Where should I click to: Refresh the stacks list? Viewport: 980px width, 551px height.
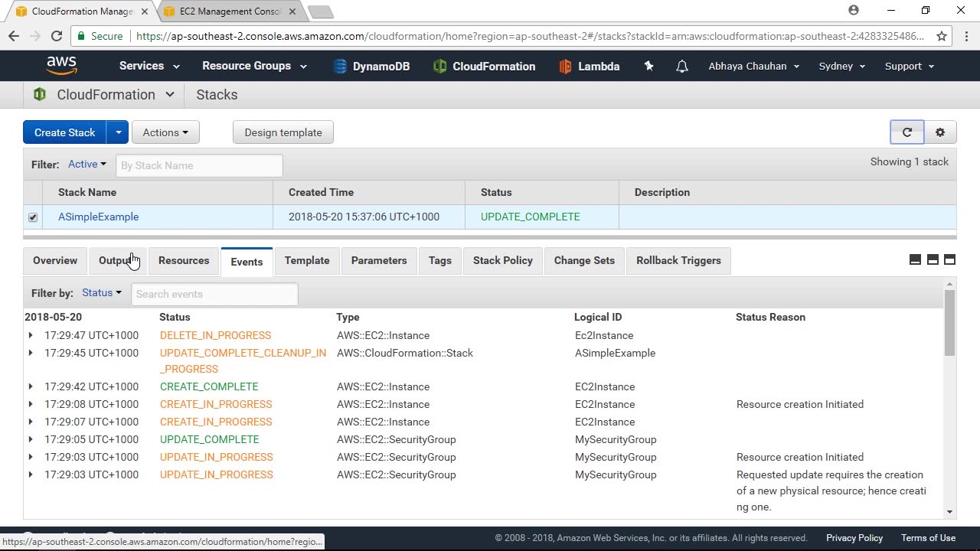[x=907, y=132]
